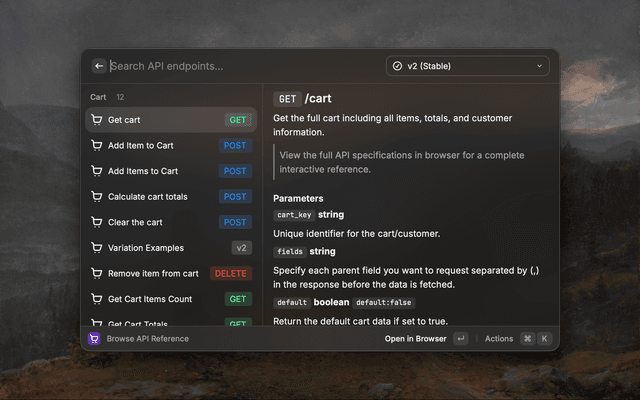Click the DELETE badge on Remove item from cart

231,273
